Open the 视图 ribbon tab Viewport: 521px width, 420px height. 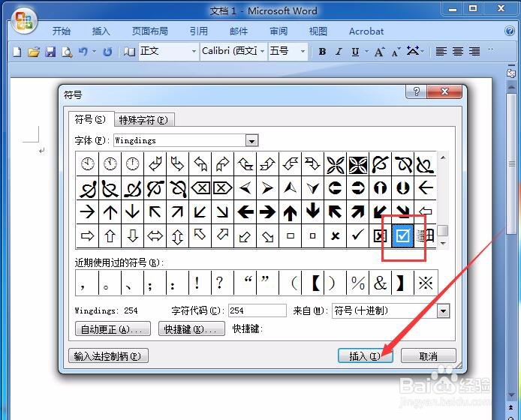(x=318, y=31)
